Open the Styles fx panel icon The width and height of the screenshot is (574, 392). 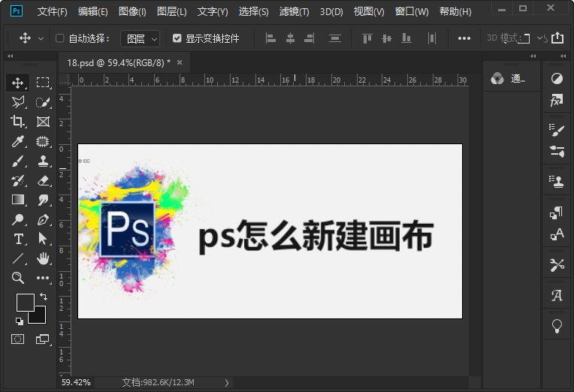coord(557,100)
